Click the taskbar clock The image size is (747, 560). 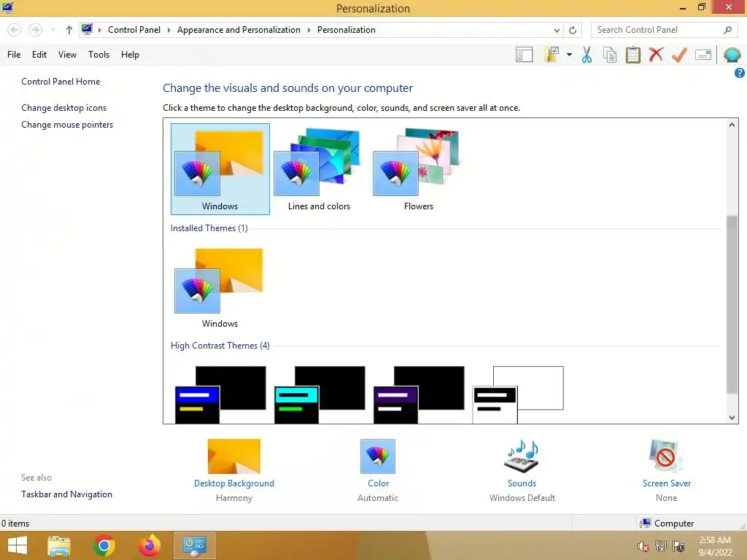click(x=715, y=546)
